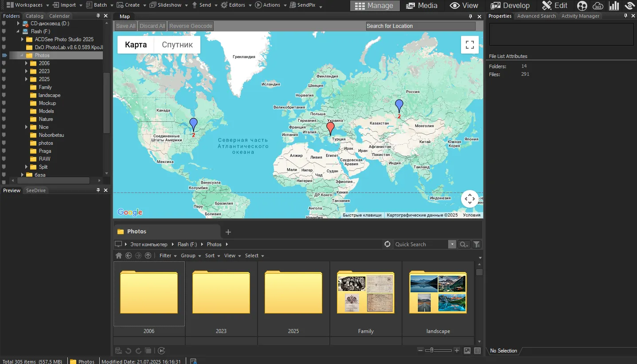Open the Условия link on map
Image resolution: width=637 pixels, height=364 pixels.
pos(472,215)
